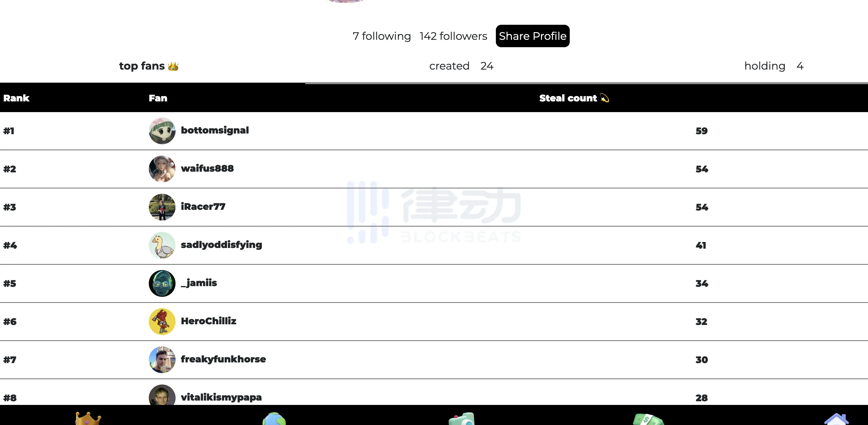Expand the followers count dropdown

(453, 36)
